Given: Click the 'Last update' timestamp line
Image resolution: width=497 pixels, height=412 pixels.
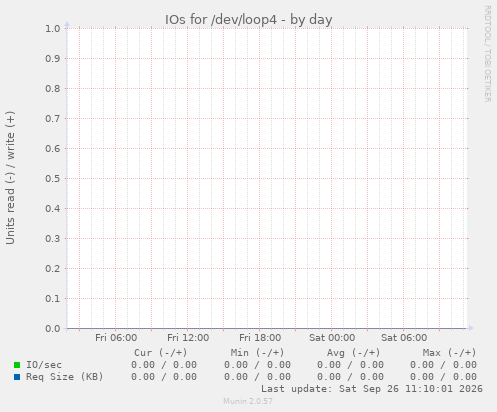Looking at the screenshot, I should click(372, 389).
